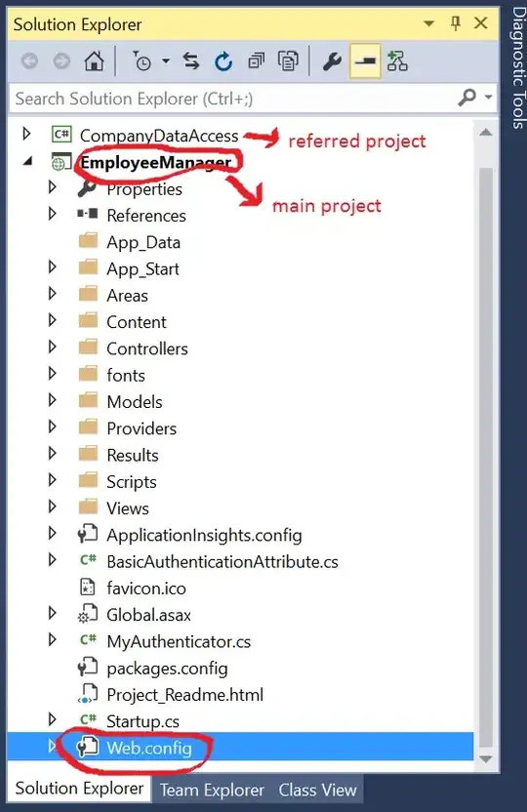The width and height of the screenshot is (527, 812).
Task: Click the Show All Files icon
Action: [288, 61]
